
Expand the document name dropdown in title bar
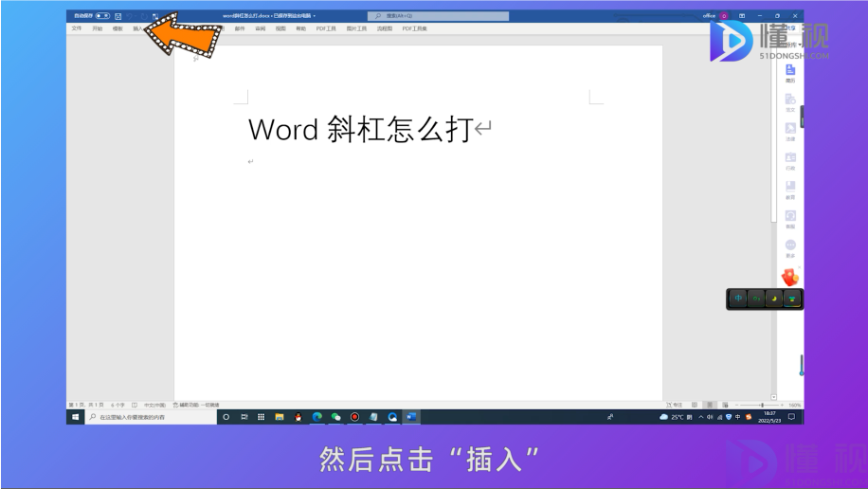(x=315, y=16)
